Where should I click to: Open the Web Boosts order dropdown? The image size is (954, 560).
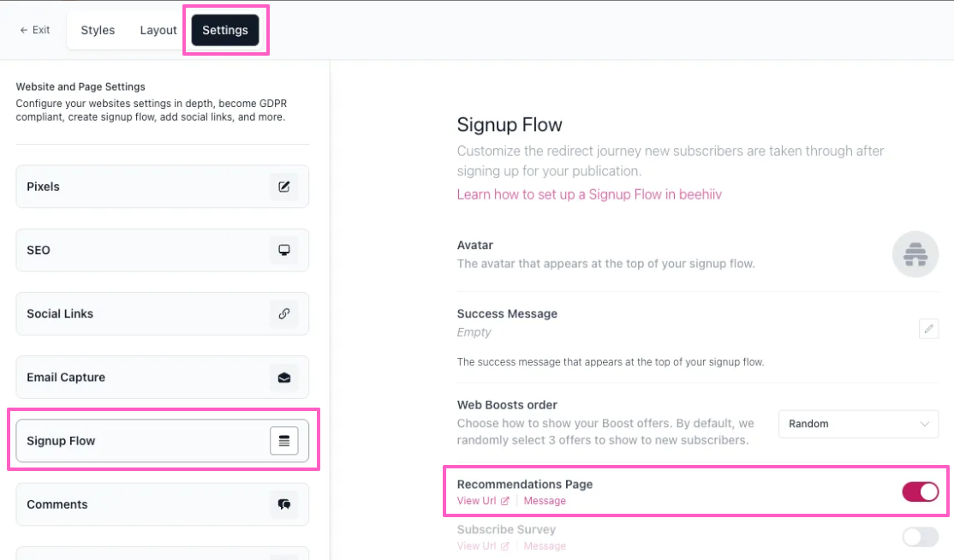858,424
